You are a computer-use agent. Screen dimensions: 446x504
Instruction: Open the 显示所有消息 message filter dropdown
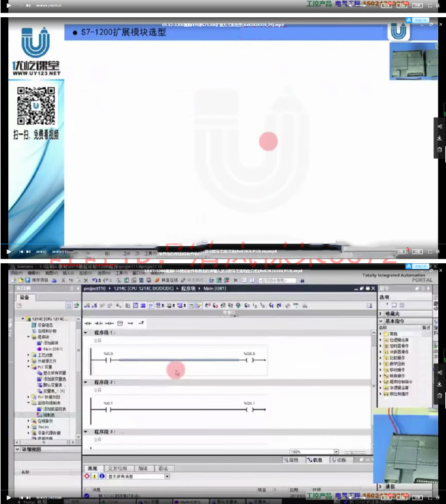pyautogui.click(x=167, y=476)
